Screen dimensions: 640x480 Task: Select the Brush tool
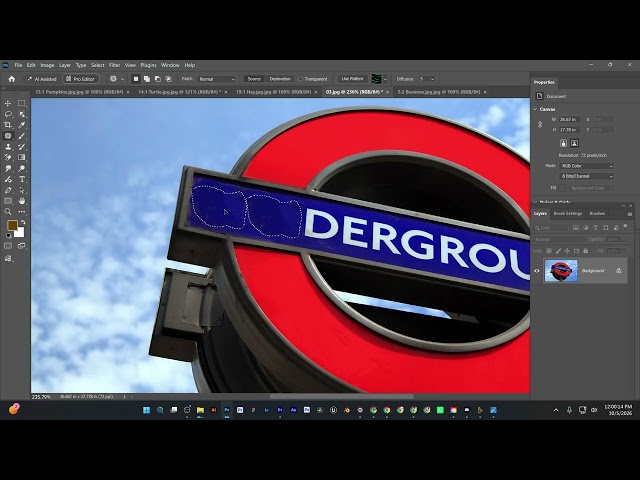click(22, 136)
